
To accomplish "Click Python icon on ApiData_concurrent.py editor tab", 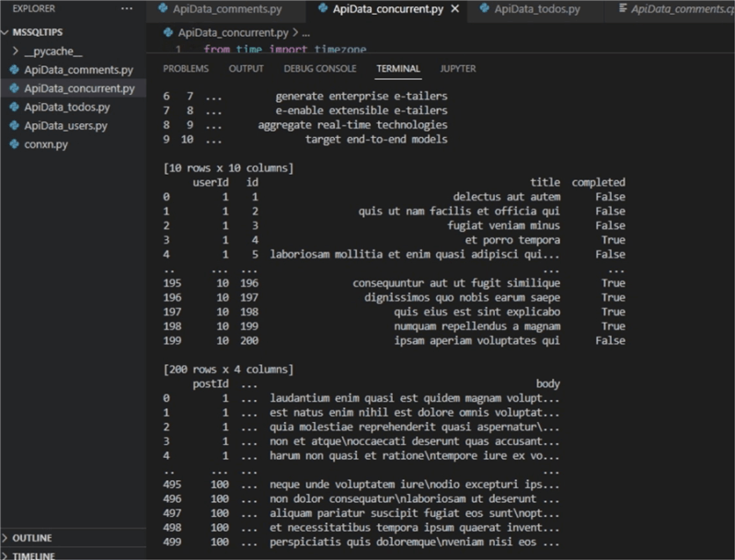I will pyautogui.click(x=323, y=8).
